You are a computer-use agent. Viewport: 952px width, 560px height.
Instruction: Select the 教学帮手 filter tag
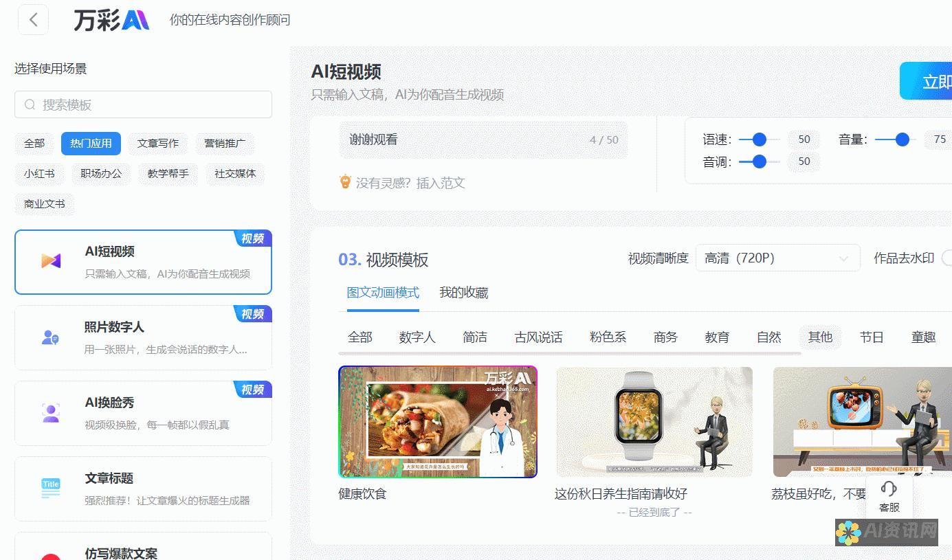pyautogui.click(x=168, y=173)
